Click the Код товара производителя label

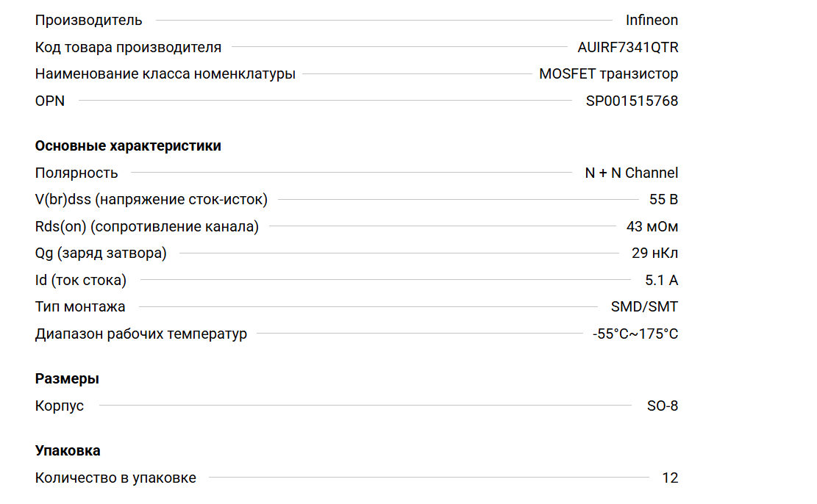click(x=128, y=47)
